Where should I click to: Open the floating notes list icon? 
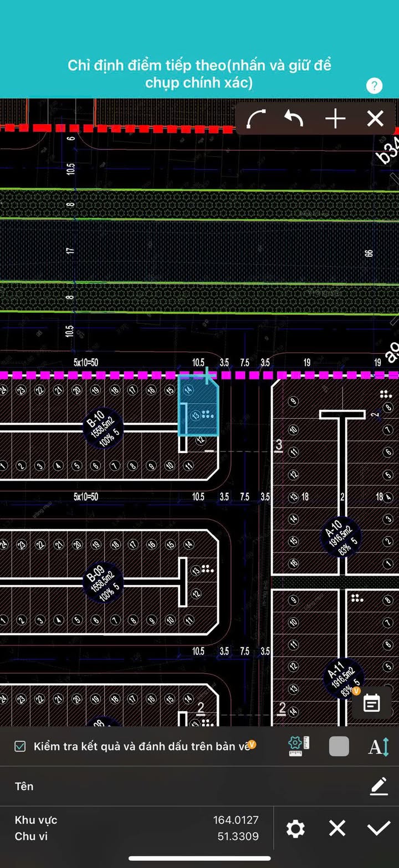(x=371, y=703)
